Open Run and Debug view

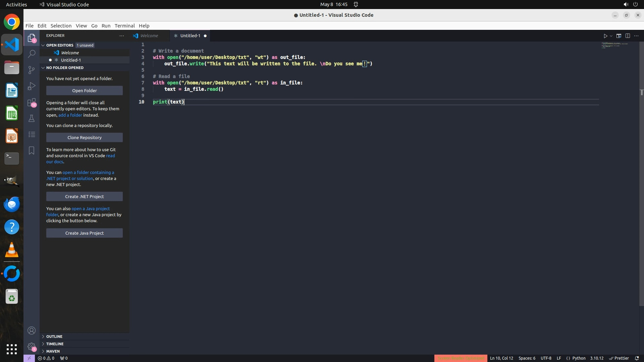[32, 86]
